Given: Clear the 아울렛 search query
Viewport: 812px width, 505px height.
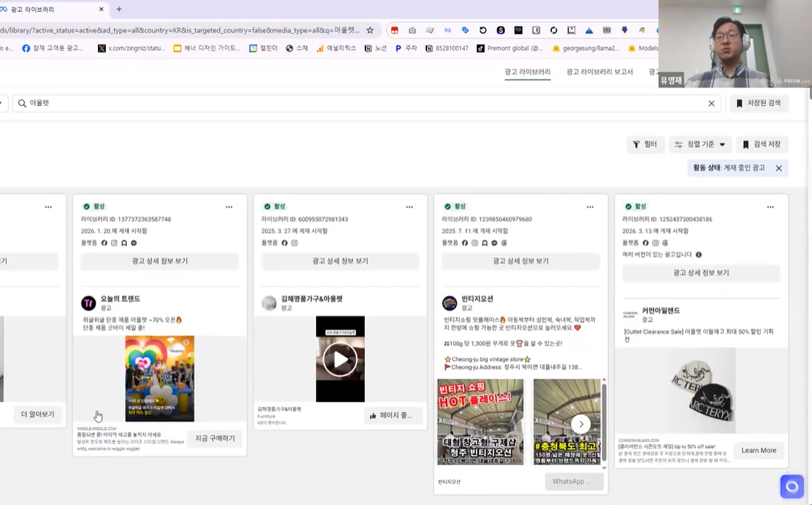Looking at the screenshot, I should point(711,104).
